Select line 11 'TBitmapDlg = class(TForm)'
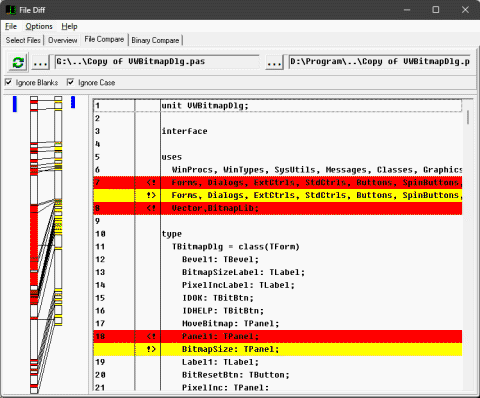The height and width of the screenshot is (398, 480). coord(278,247)
